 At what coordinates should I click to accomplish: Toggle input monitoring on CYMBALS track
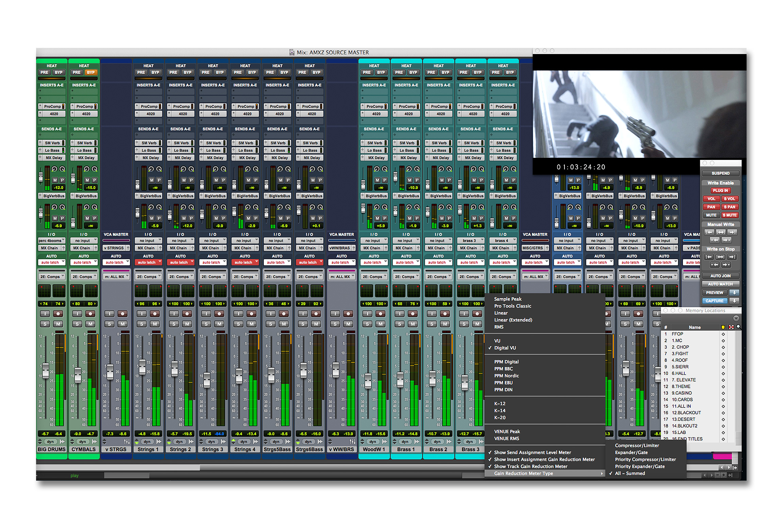[77, 314]
